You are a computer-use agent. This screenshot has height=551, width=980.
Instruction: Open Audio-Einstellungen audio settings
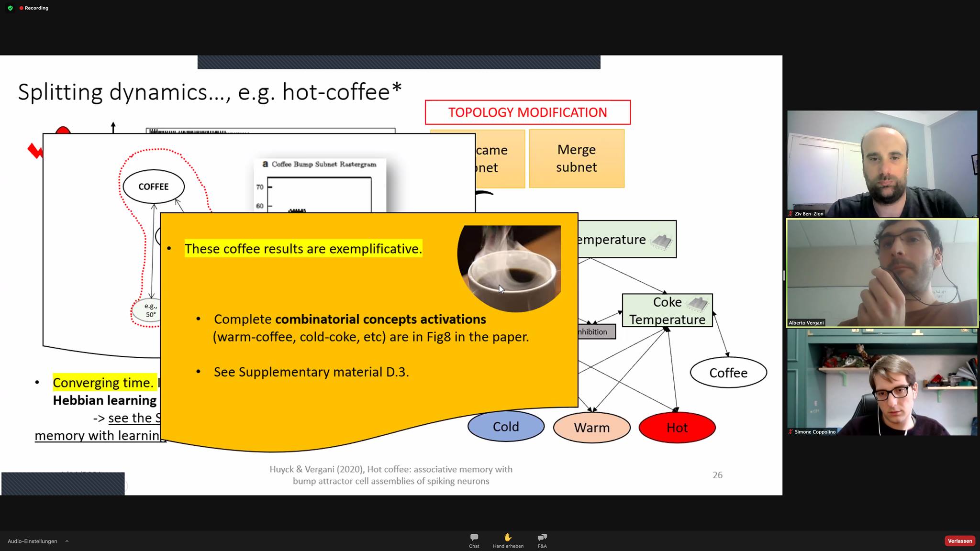(x=33, y=541)
